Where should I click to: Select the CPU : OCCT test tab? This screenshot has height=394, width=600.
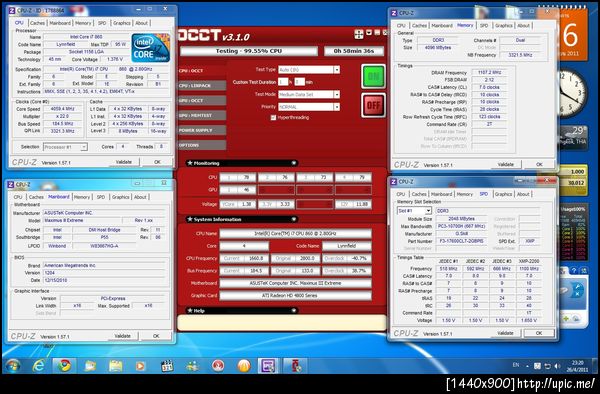202,71
